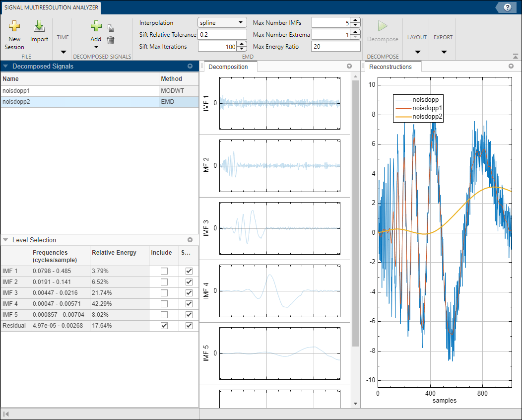Delete decomposed signal with trash icon

tap(111, 40)
